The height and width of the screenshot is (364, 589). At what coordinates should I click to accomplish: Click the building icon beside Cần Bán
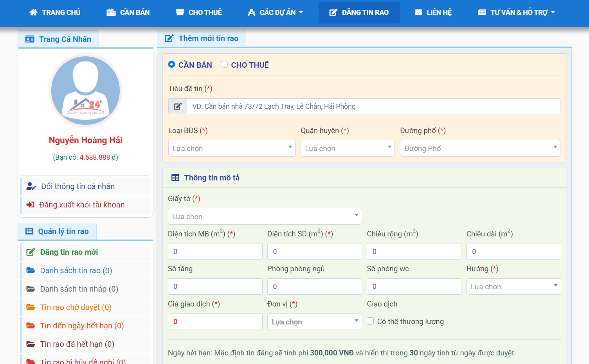111,13
